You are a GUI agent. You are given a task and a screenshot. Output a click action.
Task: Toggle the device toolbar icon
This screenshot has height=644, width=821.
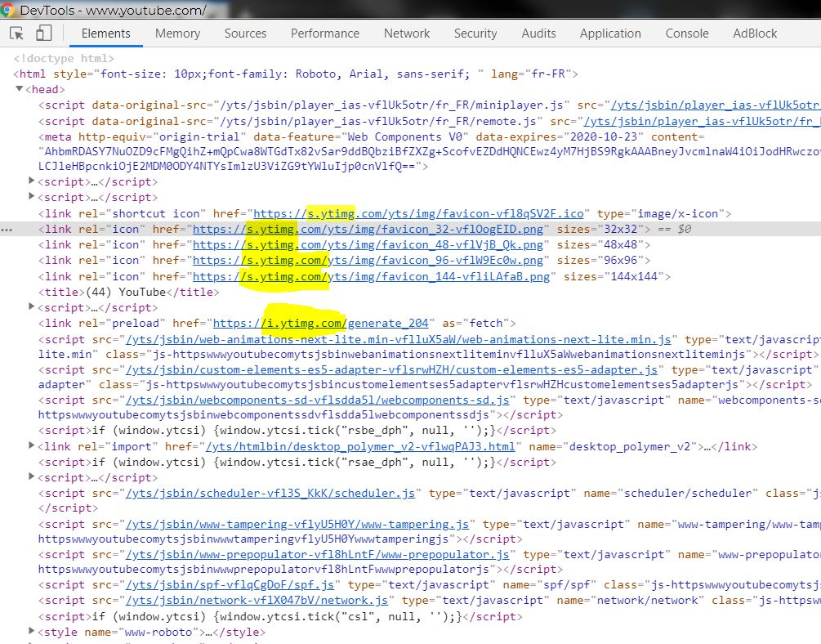click(43, 34)
